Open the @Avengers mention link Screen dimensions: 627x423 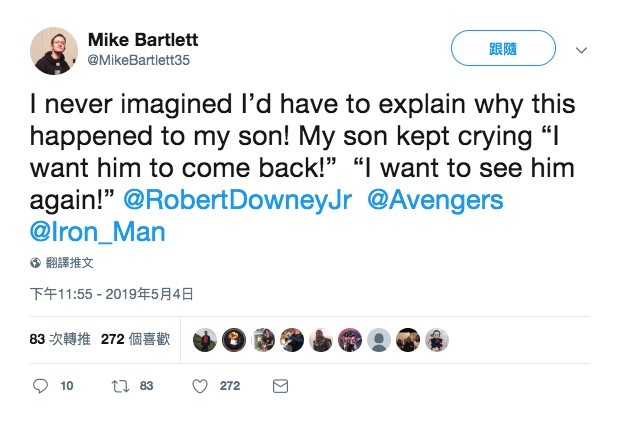pos(436,199)
